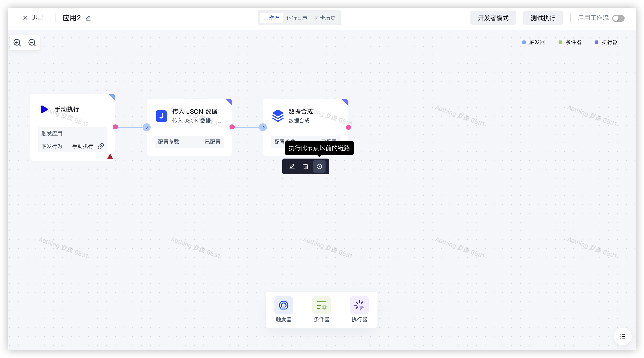Run the chain up to this node
644x358 pixels.
[x=319, y=166]
